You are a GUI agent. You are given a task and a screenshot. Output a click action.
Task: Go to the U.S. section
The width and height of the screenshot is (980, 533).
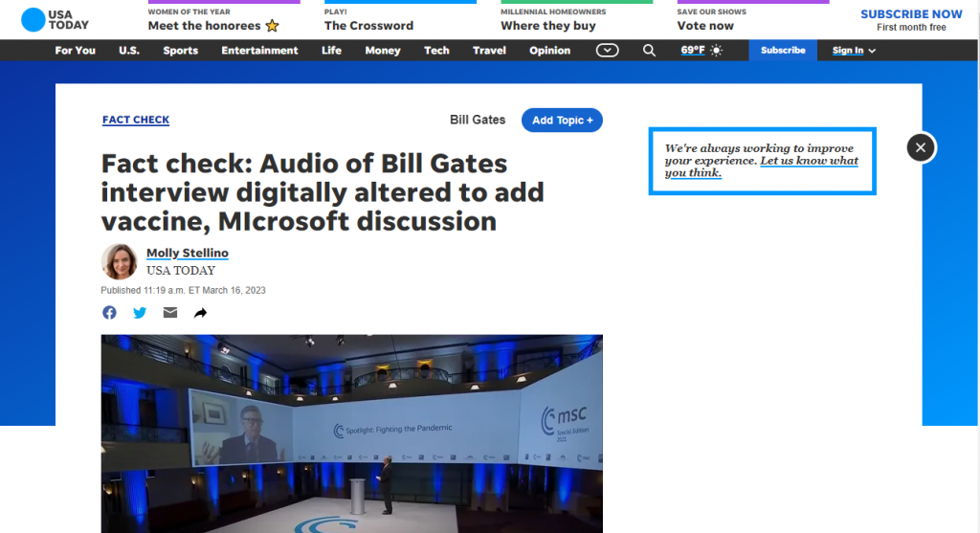pyautogui.click(x=129, y=50)
